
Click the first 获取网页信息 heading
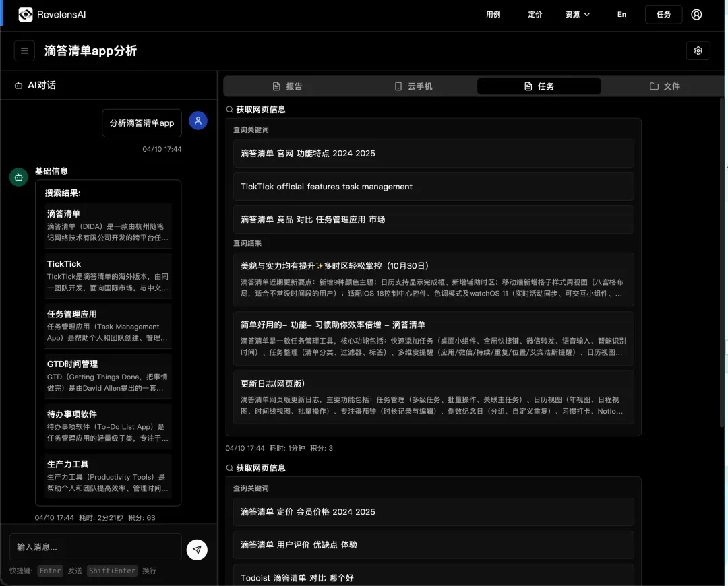260,110
